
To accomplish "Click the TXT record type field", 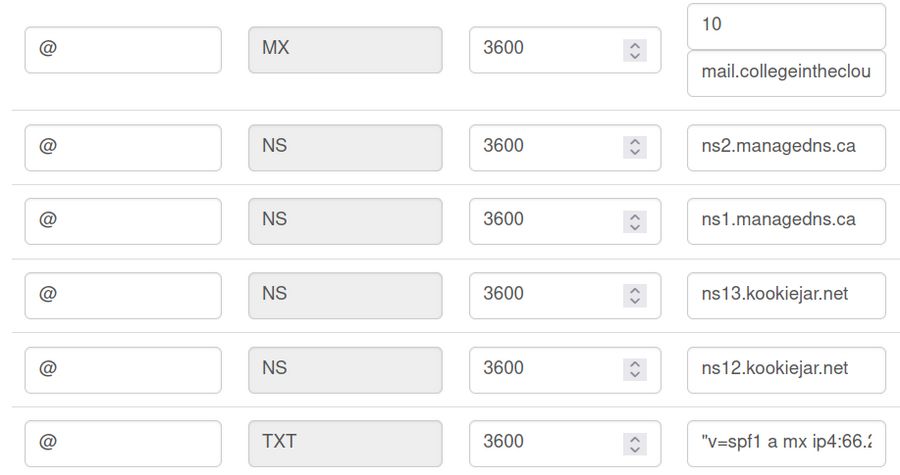I will [345, 443].
